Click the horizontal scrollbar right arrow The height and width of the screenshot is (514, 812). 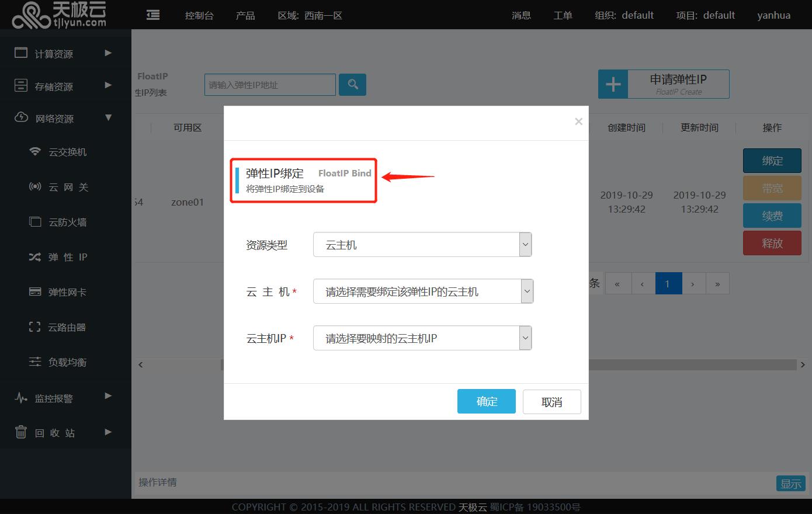pos(803,365)
